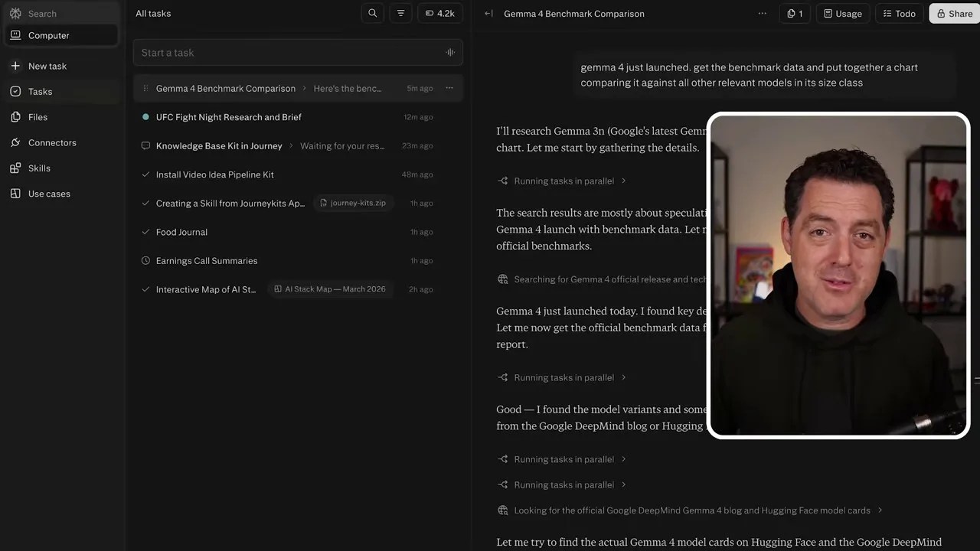The width and height of the screenshot is (980, 551).
Task: Click the clock icon on Earnings Call Summaries
Action: [145, 261]
